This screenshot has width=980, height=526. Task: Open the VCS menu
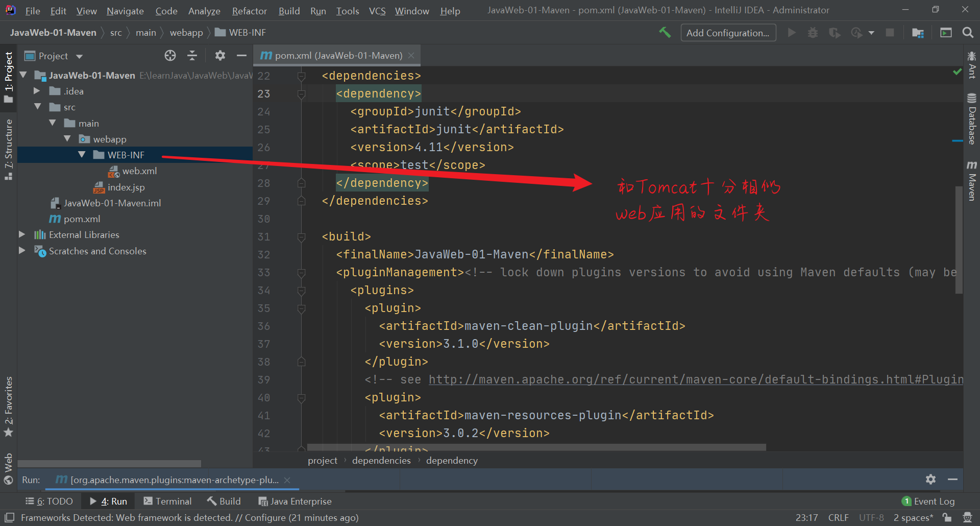(377, 11)
